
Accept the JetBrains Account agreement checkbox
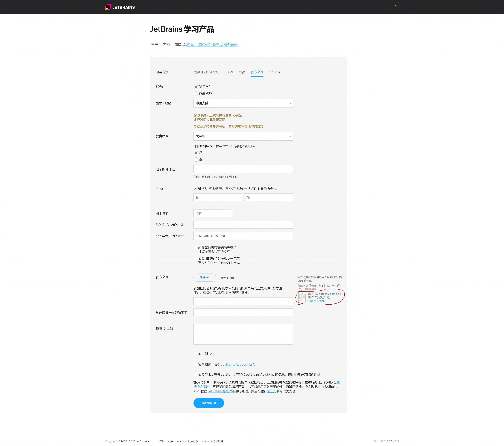[x=195, y=364]
